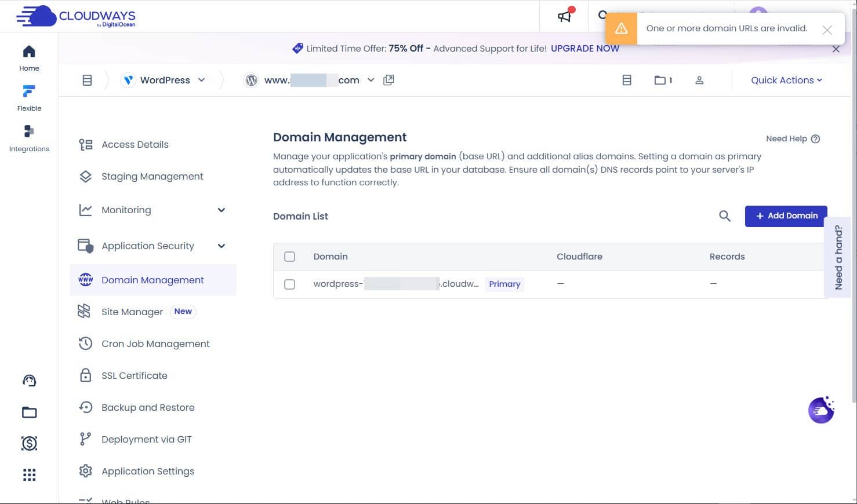Open the www application dropdown chevron
The image size is (857, 504).
click(371, 80)
